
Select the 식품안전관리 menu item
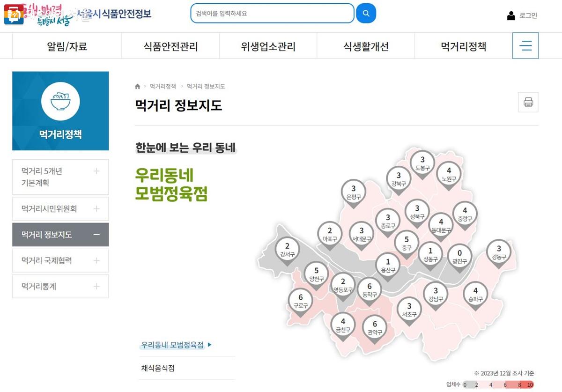(170, 45)
